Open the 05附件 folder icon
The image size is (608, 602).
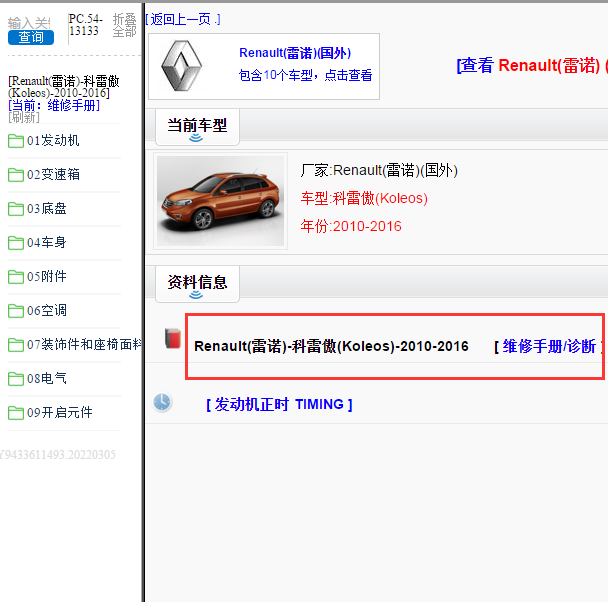(16, 277)
